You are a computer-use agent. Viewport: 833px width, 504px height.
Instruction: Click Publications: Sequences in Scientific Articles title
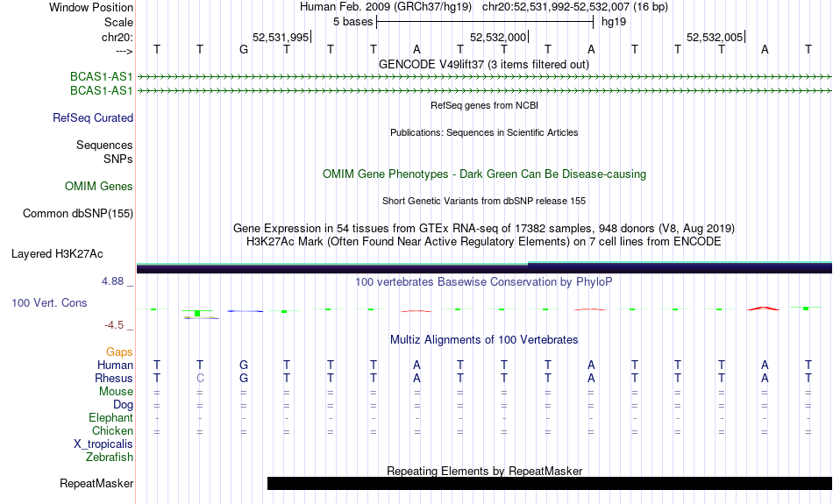[484, 132]
